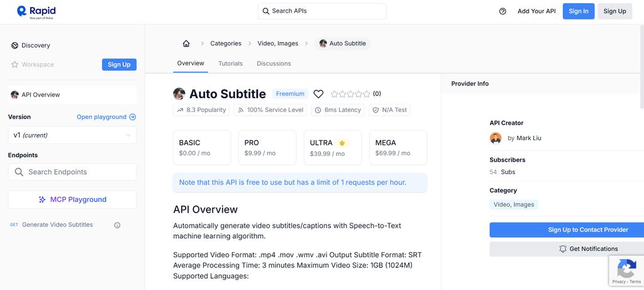The image size is (644, 290).
Task: Click the API Overview heading
Action: pyautogui.click(x=206, y=209)
